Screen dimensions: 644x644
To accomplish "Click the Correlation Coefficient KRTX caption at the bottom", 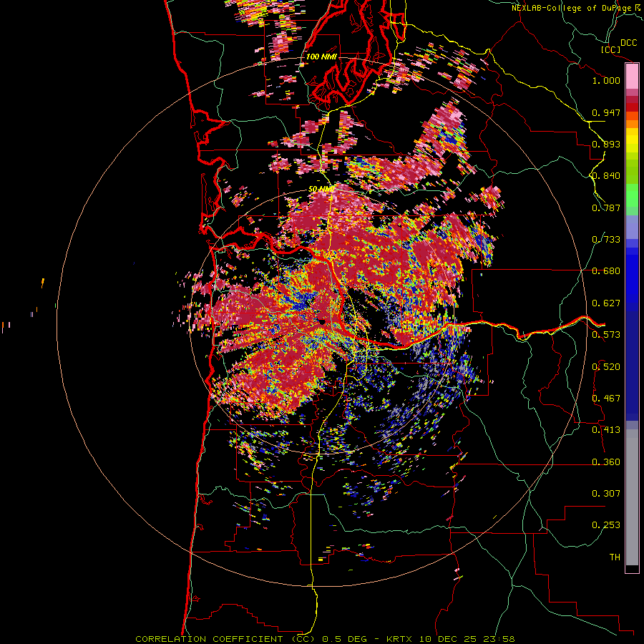I will tap(325, 639).
